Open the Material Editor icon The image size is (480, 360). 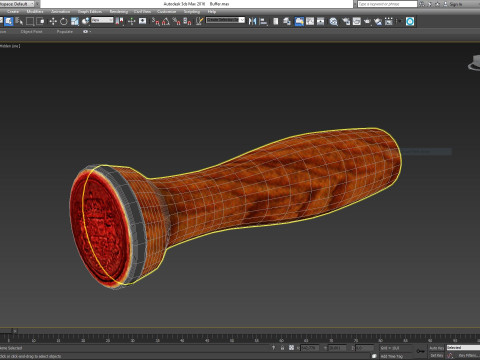tap(333, 21)
